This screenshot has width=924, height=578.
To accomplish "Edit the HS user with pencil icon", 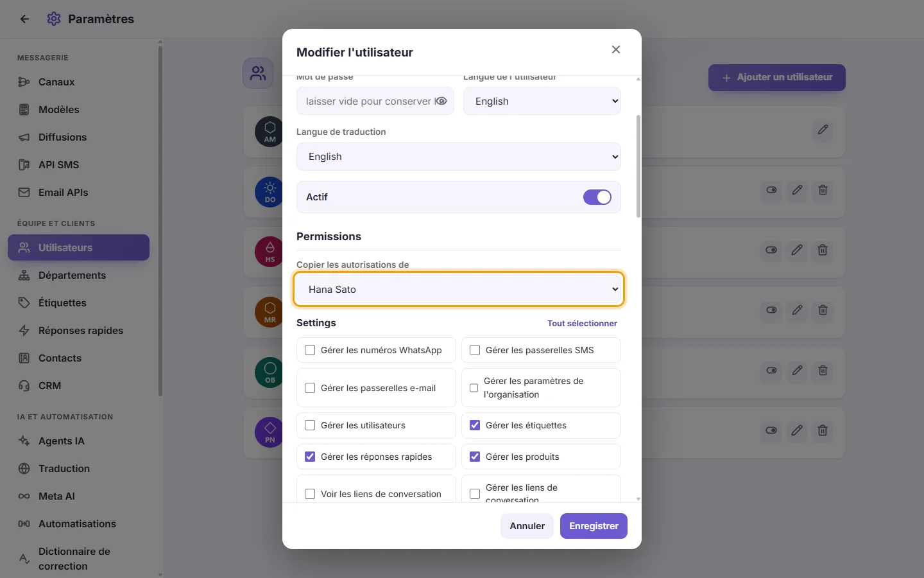I will (797, 250).
